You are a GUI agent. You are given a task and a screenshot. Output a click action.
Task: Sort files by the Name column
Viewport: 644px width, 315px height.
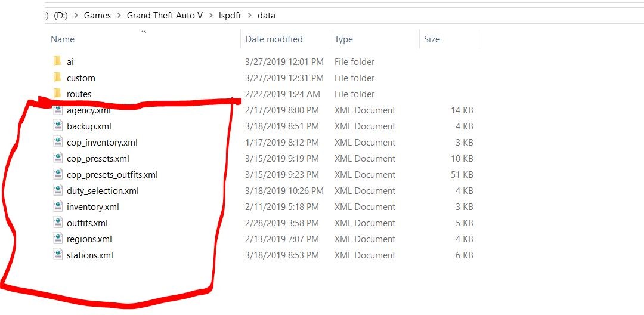point(63,39)
